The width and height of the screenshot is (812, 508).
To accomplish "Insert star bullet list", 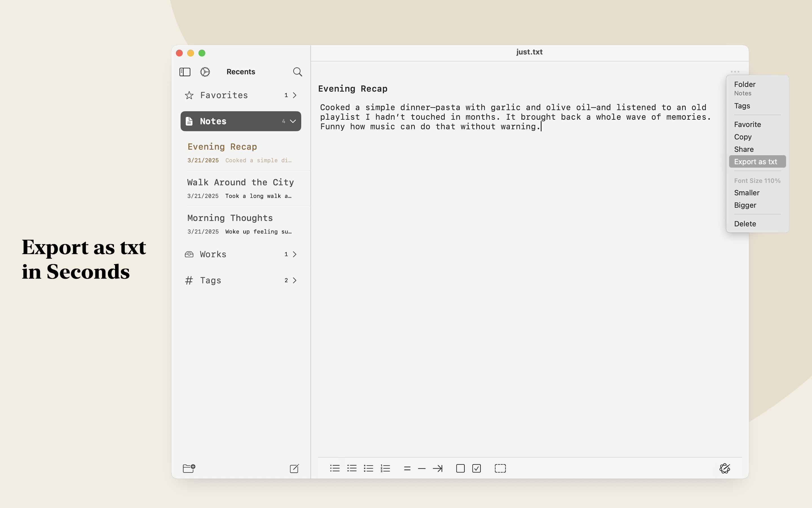I will pos(369,468).
